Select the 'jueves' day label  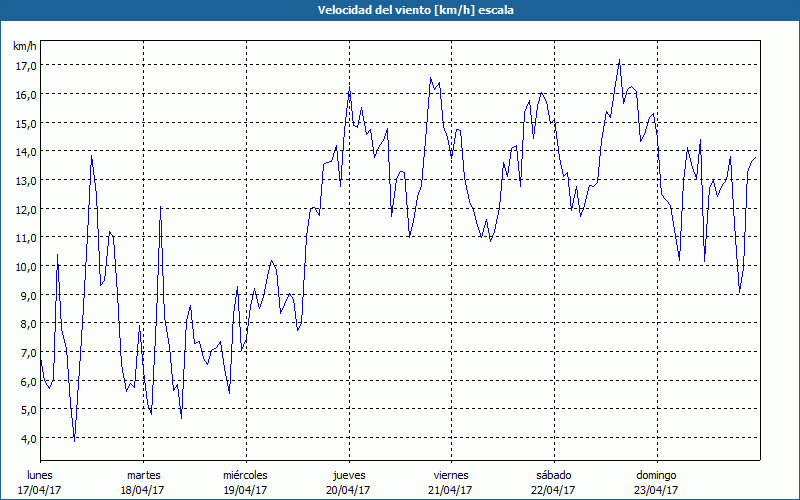coord(349,474)
